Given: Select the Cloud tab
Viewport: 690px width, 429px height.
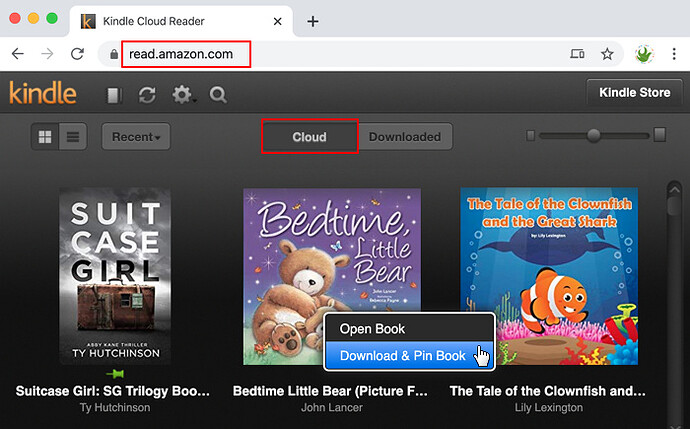Looking at the screenshot, I should tap(309, 136).
